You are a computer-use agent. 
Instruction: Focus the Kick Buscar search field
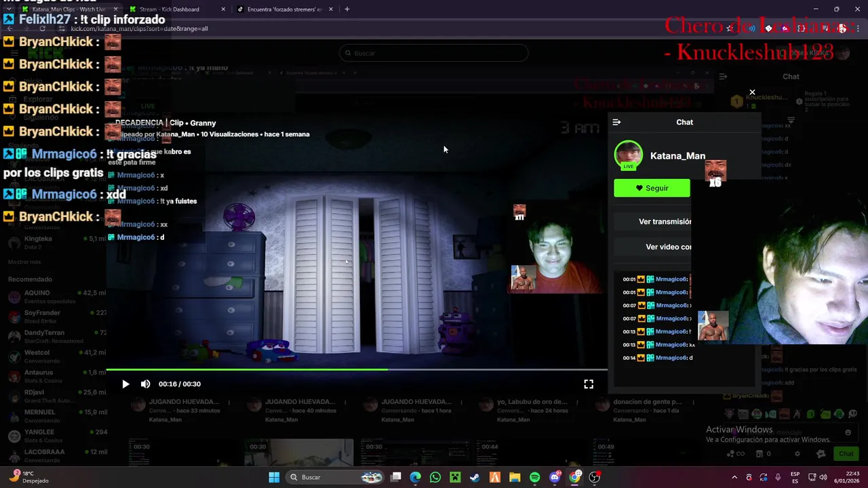point(434,53)
